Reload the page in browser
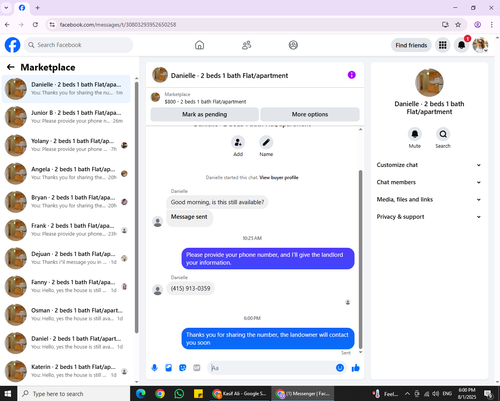Viewport: 500px width, 401px height. 35,25
